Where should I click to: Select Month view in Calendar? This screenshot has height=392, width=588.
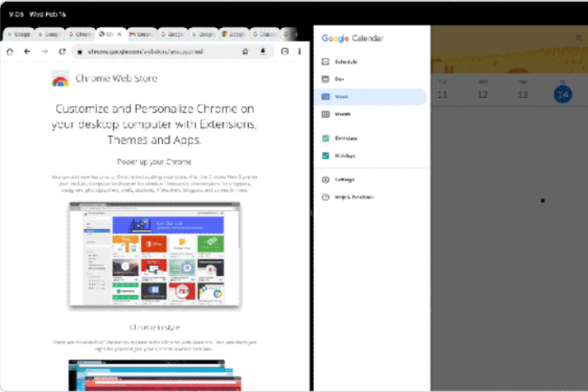coord(371,114)
